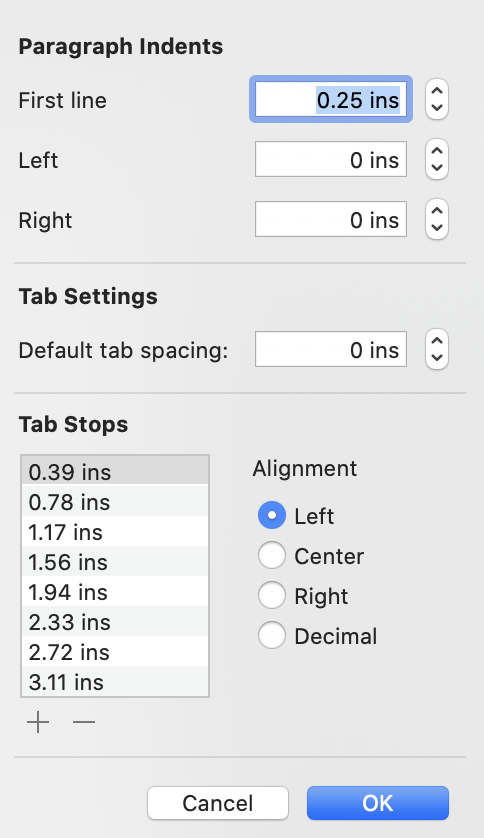Increase Right indent with stepper up arrow
The width and height of the screenshot is (484, 838).
pos(437,211)
